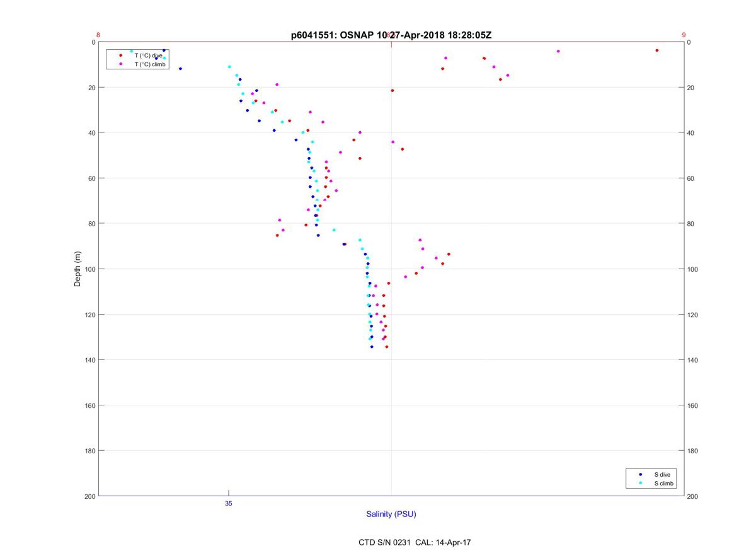
Task: Click the '200' tick on the right depth axis
Action: coord(693,496)
